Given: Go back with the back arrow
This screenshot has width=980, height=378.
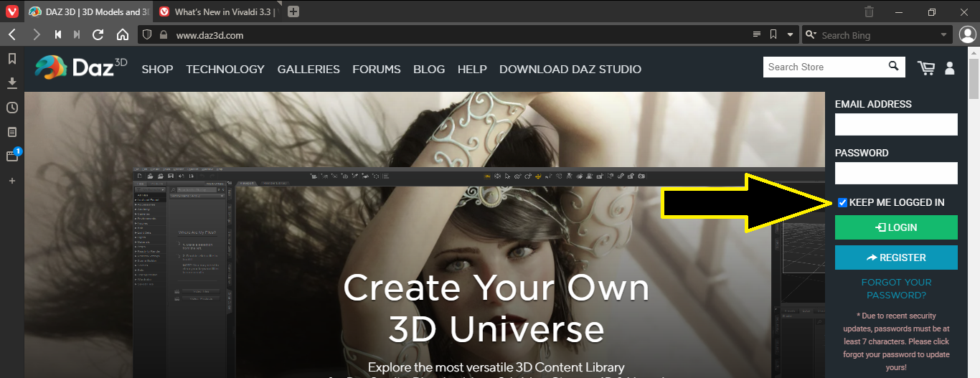Looking at the screenshot, I should click(x=12, y=34).
